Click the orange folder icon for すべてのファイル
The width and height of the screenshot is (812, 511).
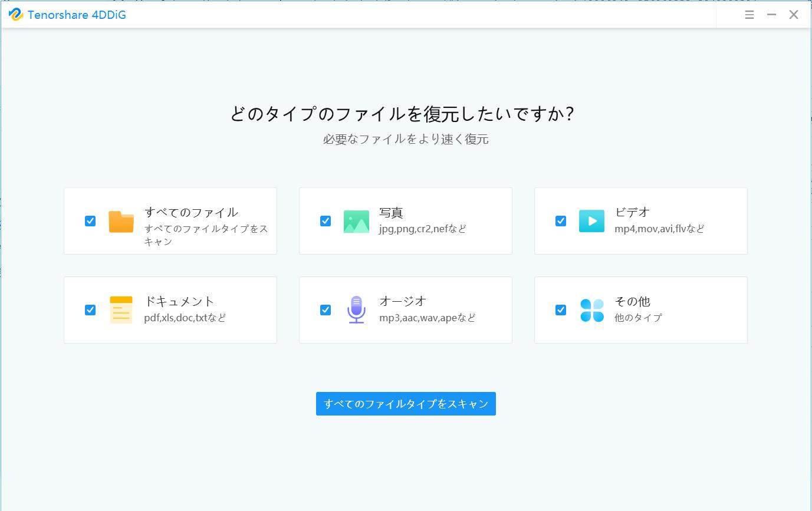(x=121, y=222)
